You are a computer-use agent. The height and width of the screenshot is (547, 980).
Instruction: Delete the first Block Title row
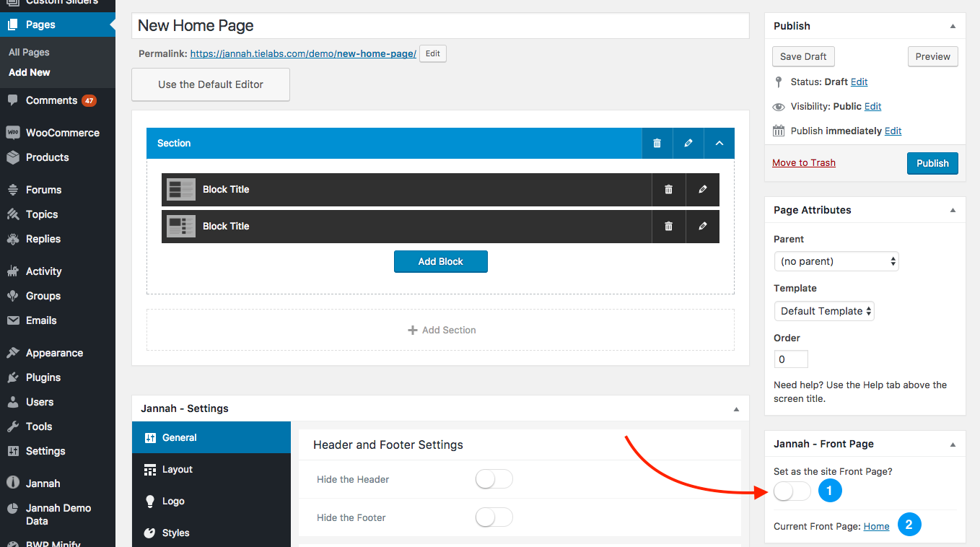point(668,189)
